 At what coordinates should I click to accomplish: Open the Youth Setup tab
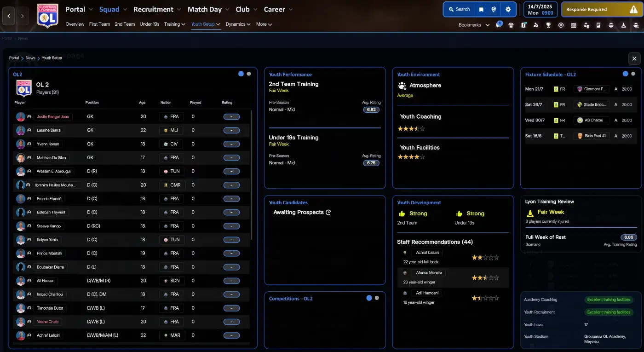[206, 24]
